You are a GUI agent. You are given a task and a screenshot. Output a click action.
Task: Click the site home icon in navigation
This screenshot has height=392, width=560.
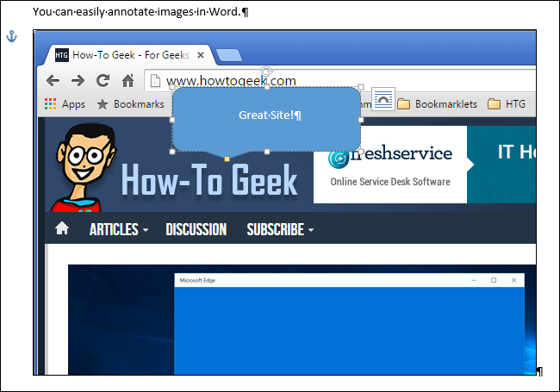(62, 228)
